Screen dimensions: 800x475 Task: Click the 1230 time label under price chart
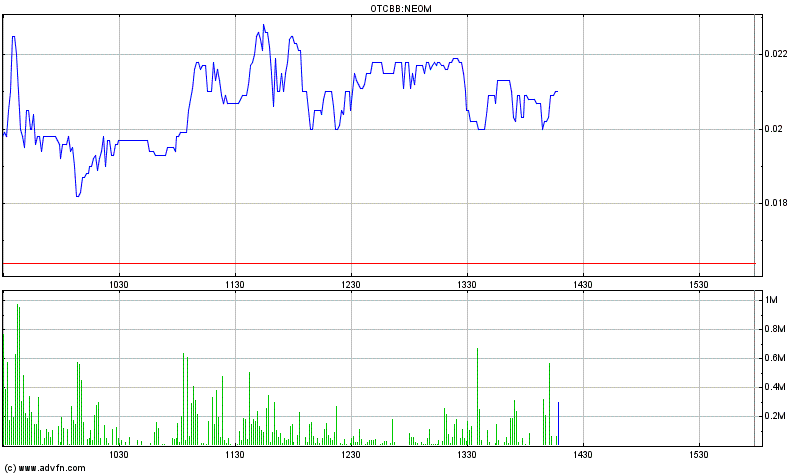click(x=351, y=285)
